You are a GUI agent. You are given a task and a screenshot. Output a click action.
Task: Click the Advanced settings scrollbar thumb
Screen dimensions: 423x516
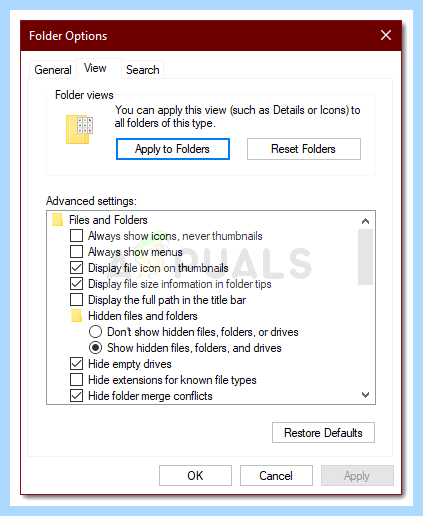[x=365, y=257]
